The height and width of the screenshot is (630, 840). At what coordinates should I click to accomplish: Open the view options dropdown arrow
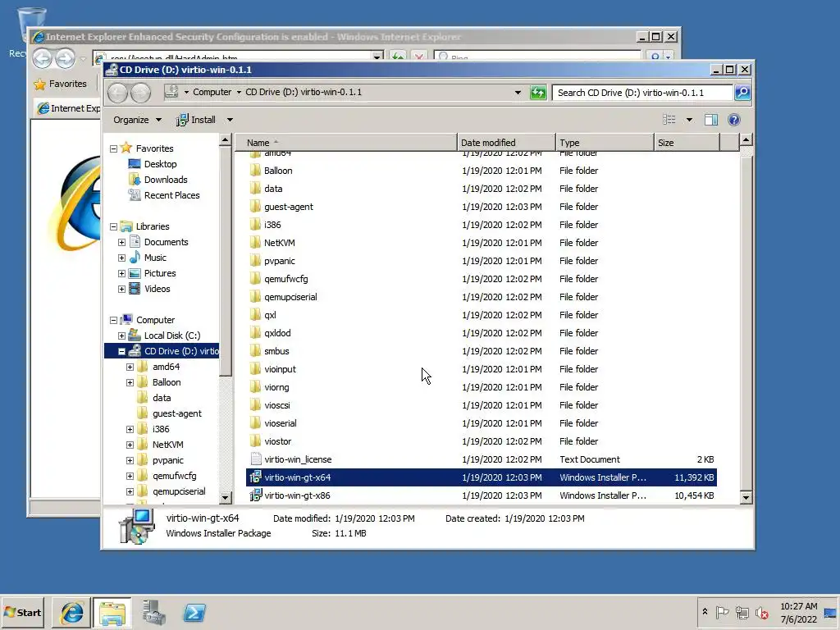point(689,120)
